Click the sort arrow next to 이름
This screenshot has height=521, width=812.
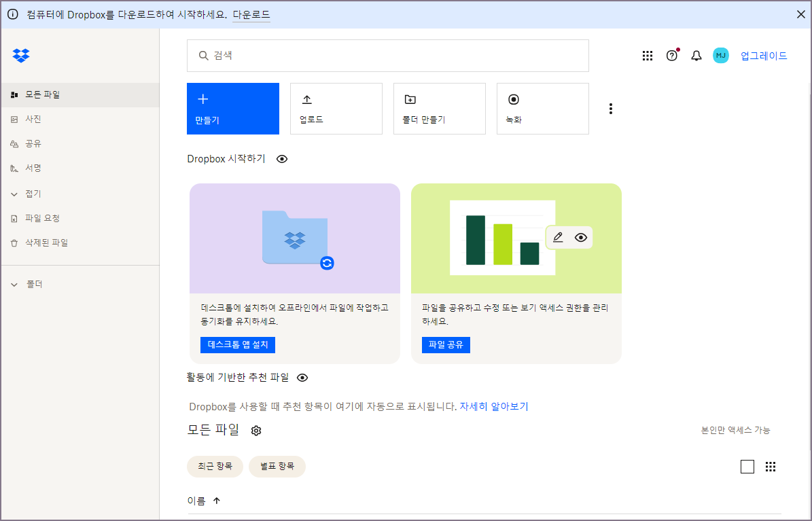click(x=217, y=501)
